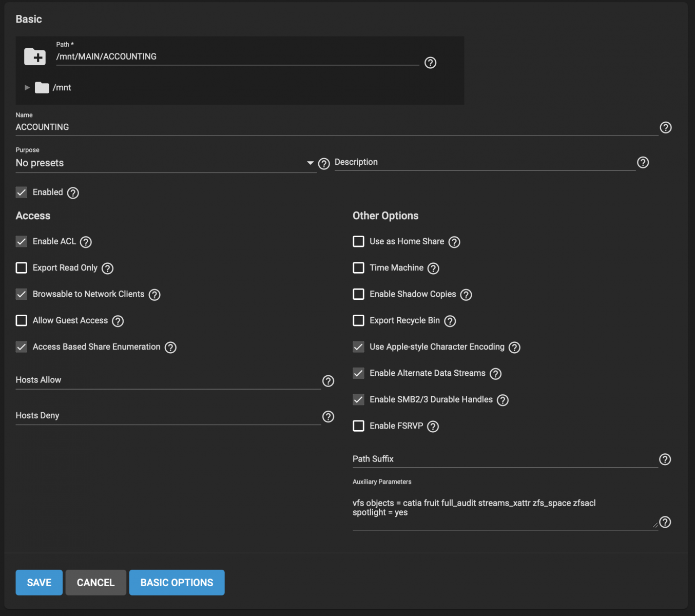The height and width of the screenshot is (616, 695).
Task: Click help icon for Auxiliary Parameters
Action: coord(665,522)
